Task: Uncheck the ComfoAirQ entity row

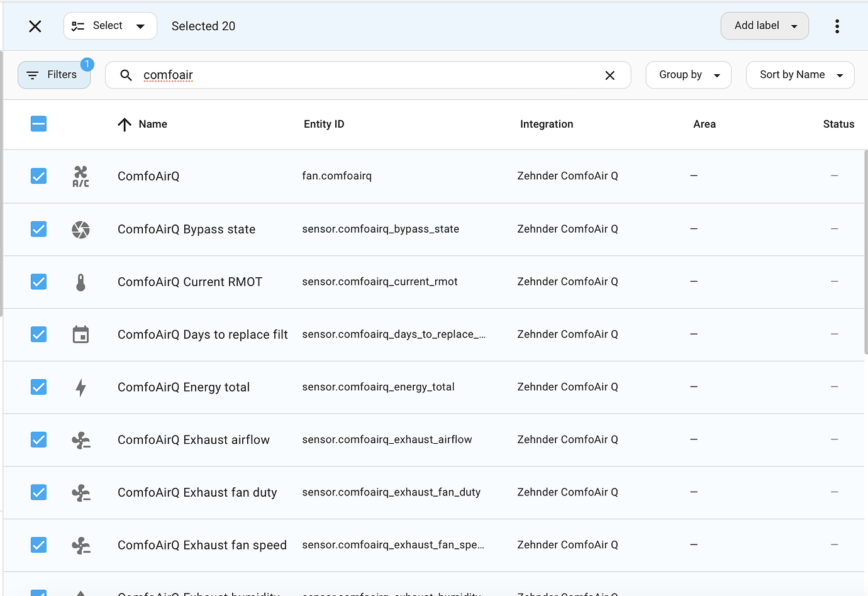Action: click(38, 176)
